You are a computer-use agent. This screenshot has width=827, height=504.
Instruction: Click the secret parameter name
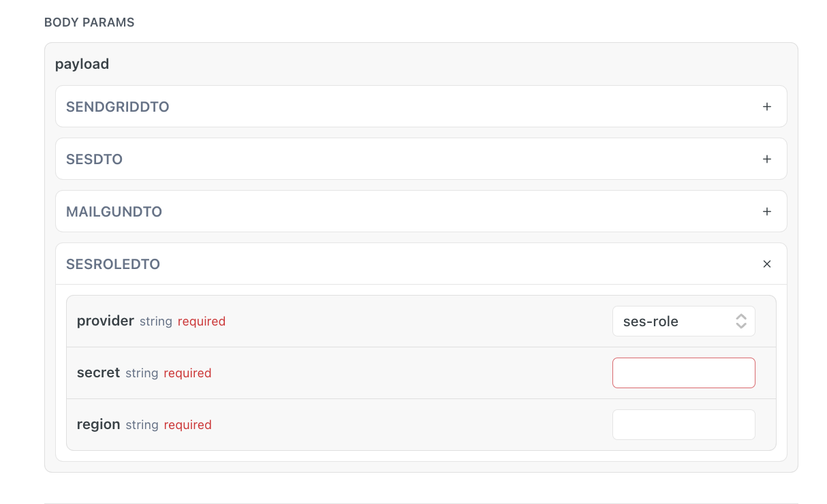click(98, 373)
